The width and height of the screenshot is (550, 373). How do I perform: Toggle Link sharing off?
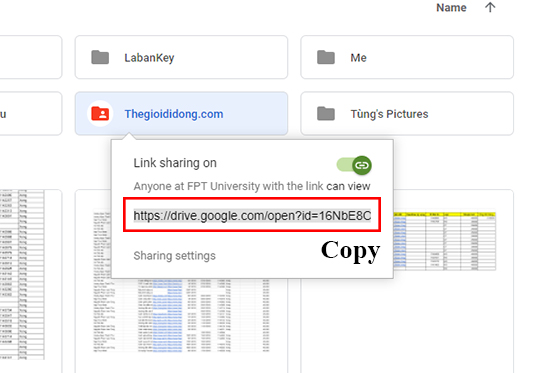[x=354, y=165]
